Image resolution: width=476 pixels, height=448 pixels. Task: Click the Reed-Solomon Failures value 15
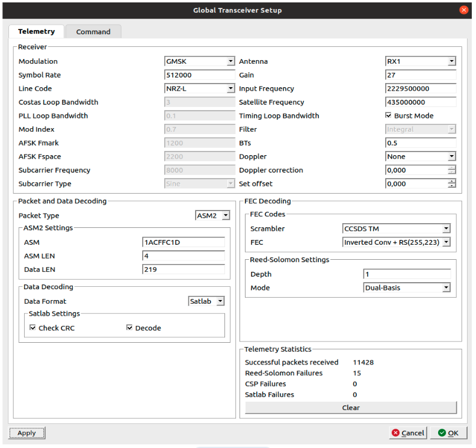pos(357,373)
